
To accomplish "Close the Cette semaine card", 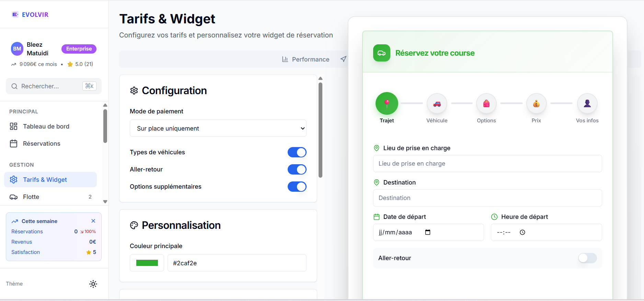I will tap(93, 221).
